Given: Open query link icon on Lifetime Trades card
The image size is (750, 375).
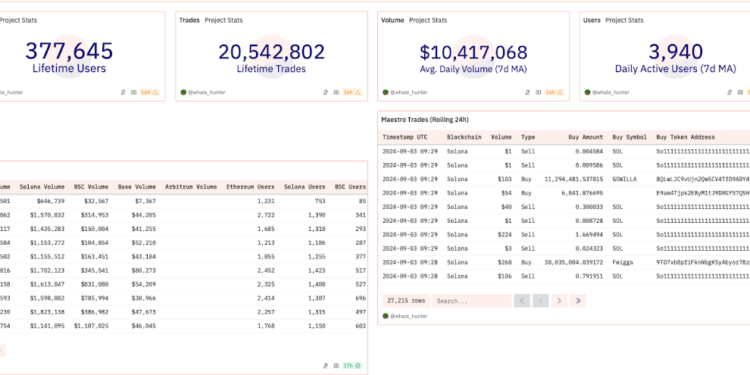Looking at the screenshot, I should 326,92.
